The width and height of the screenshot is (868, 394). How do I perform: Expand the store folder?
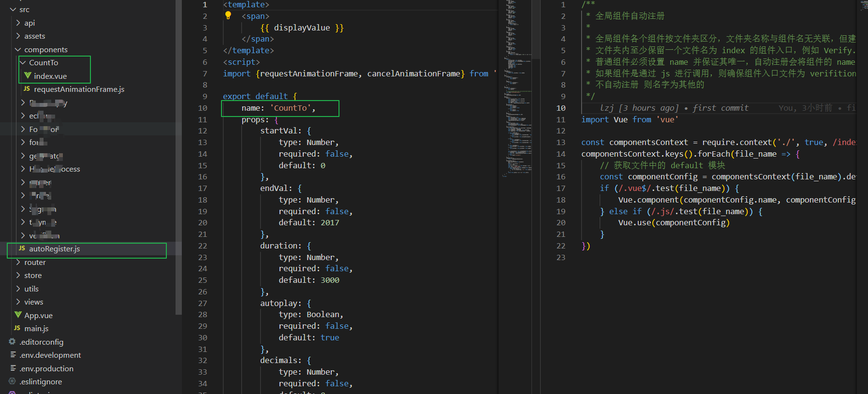coord(18,275)
